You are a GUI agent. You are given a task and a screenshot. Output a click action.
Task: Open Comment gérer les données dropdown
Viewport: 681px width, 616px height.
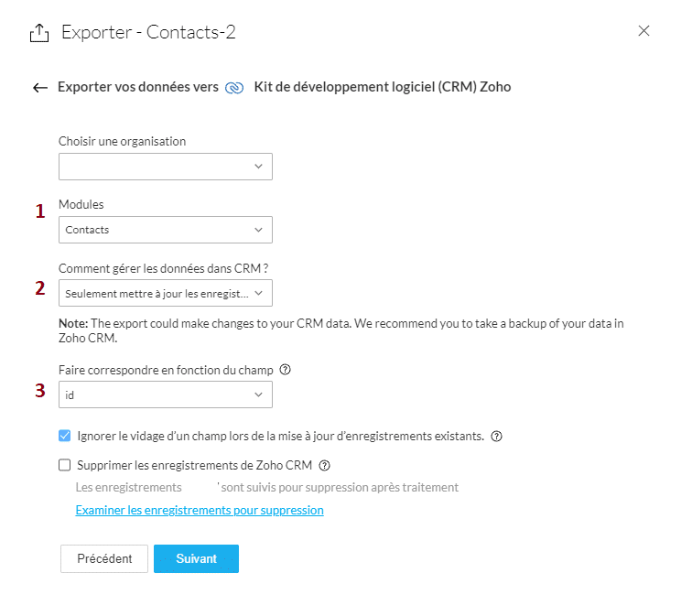click(x=165, y=293)
